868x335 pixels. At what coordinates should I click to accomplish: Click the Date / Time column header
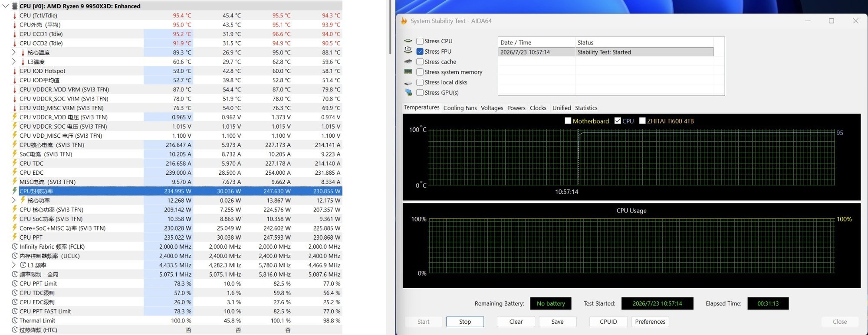tap(537, 42)
